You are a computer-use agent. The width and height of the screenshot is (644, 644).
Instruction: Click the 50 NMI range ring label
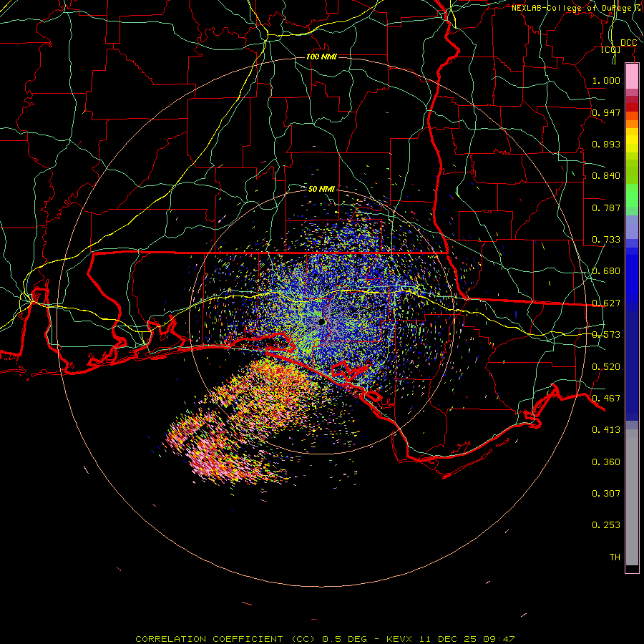[321, 189]
